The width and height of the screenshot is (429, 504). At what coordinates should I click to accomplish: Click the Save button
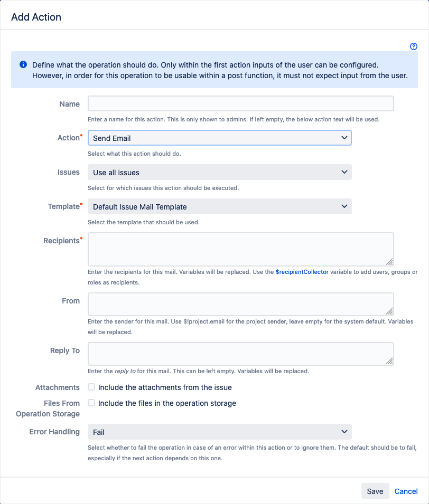pyautogui.click(x=375, y=491)
